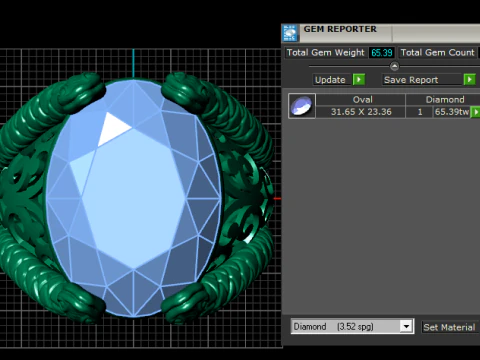Screen dimensions: 480x360
Task: Click the green arrow next to Save Report
Action: pyautogui.click(x=470, y=80)
